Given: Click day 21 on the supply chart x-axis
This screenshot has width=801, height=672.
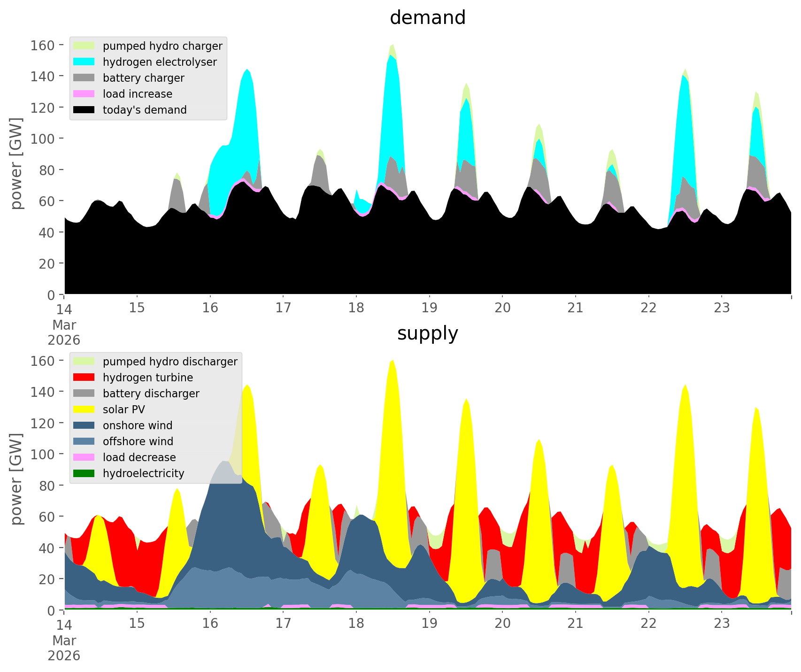Looking at the screenshot, I should click(x=575, y=624).
